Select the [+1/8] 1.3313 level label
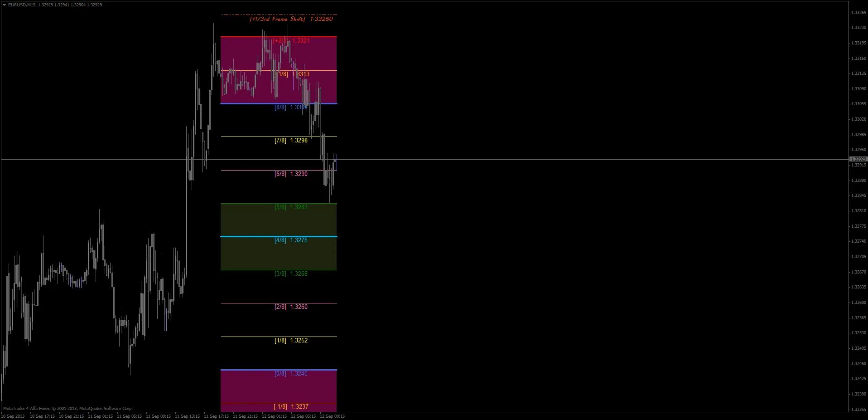 (293, 74)
